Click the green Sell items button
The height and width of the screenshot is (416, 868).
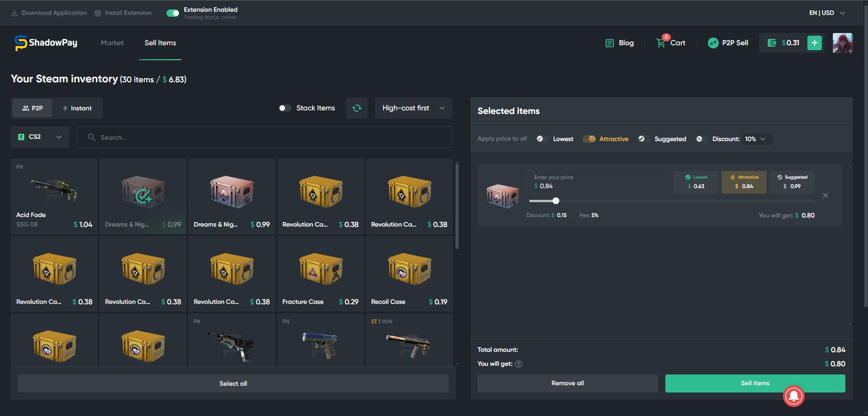(x=755, y=383)
